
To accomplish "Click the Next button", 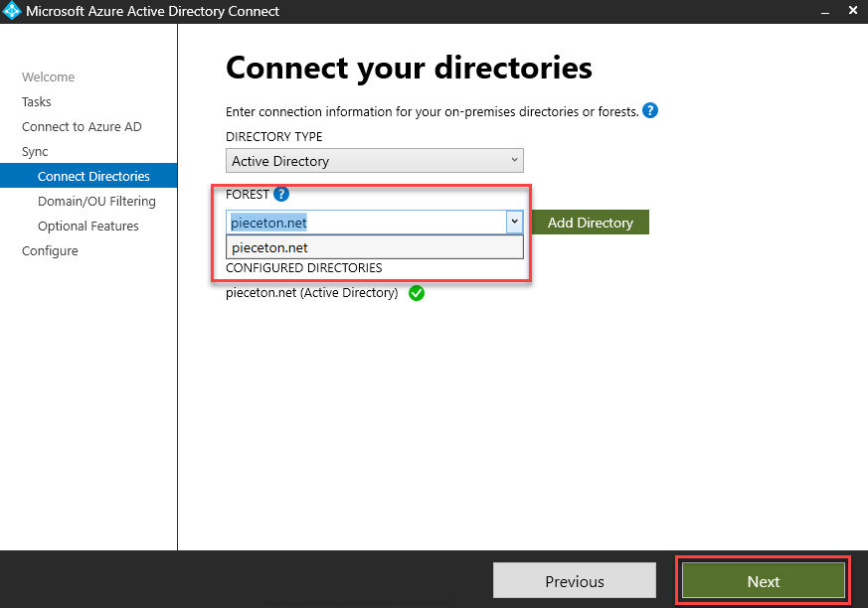I will click(764, 581).
